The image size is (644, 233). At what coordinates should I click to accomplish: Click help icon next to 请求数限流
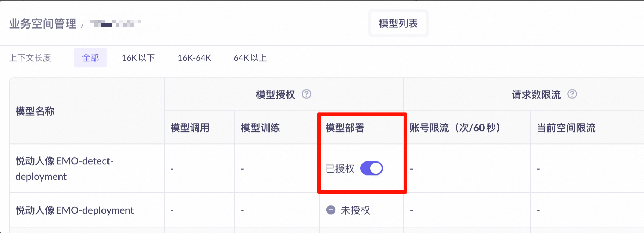point(572,94)
